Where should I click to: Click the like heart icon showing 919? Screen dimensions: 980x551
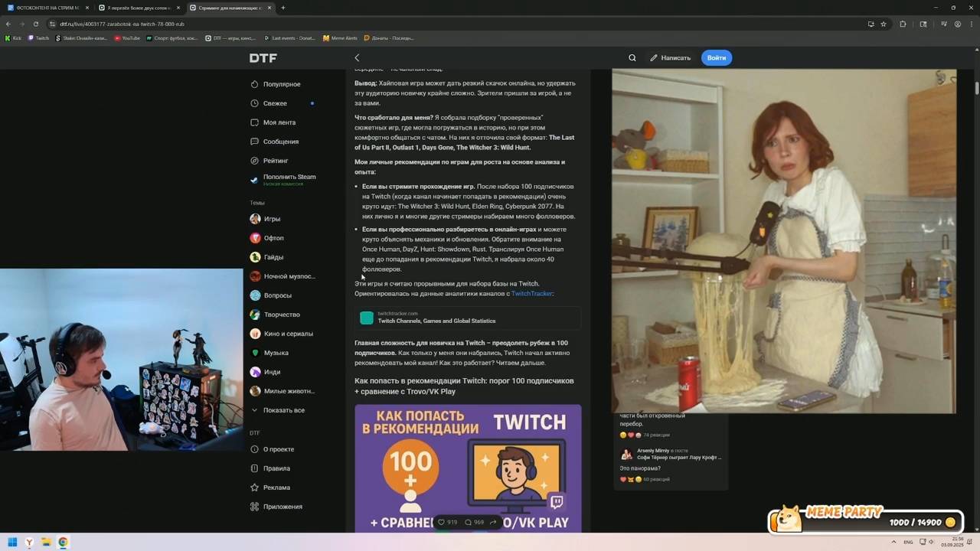[x=441, y=522]
